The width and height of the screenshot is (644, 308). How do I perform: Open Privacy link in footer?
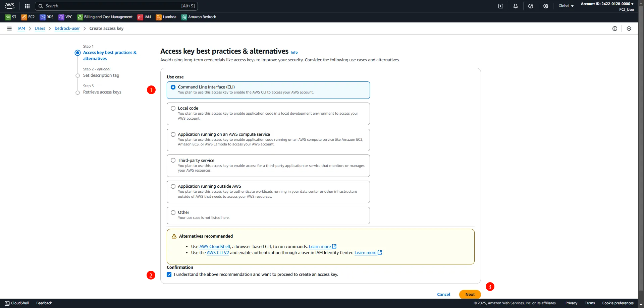click(x=571, y=303)
